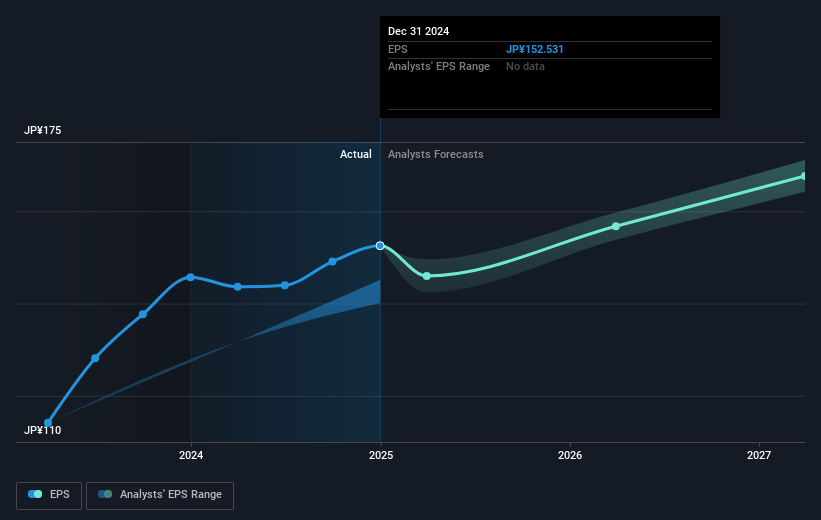Screen dimensions: 821x520
Task: Select the lowest EPS point near JP¥110
Action: click(48, 423)
